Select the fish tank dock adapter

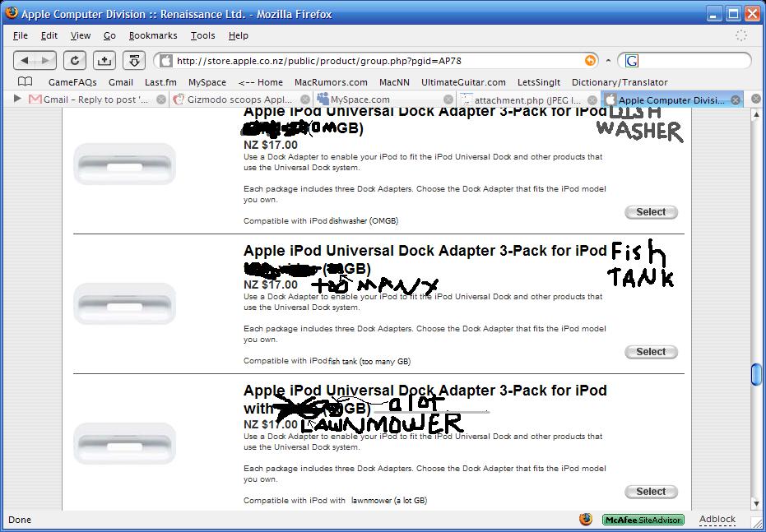[651, 351]
